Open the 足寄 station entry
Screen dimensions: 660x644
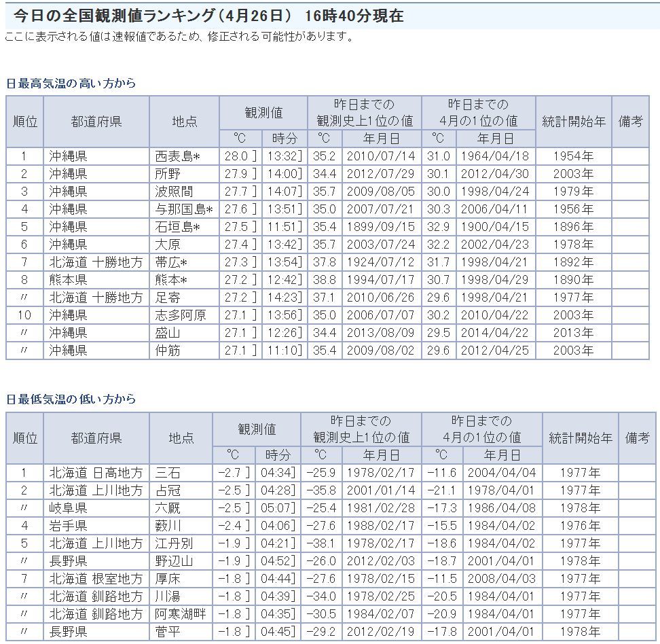point(168,298)
